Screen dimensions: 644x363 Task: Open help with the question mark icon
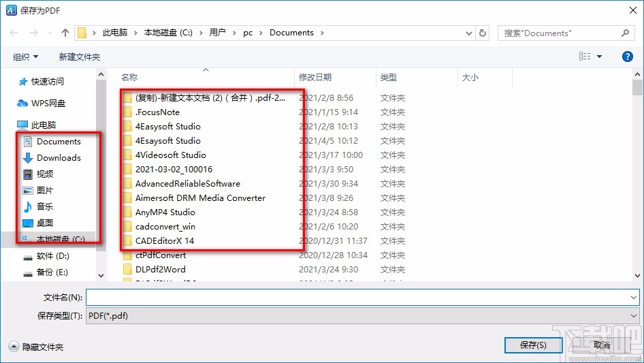coord(627,57)
